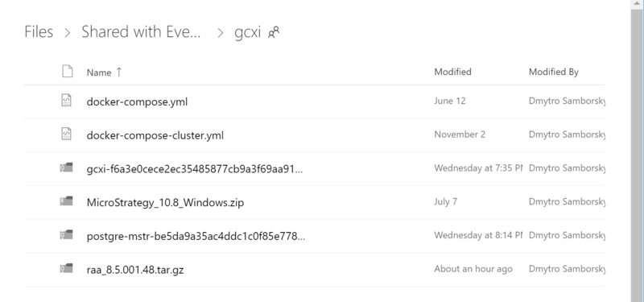Navigate to Shared with Eve... breadcrumb folder
This screenshot has height=302, width=644.
click(141, 31)
